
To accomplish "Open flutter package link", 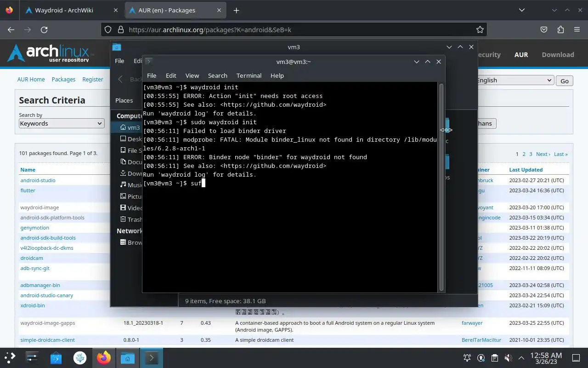I will pos(28,190).
